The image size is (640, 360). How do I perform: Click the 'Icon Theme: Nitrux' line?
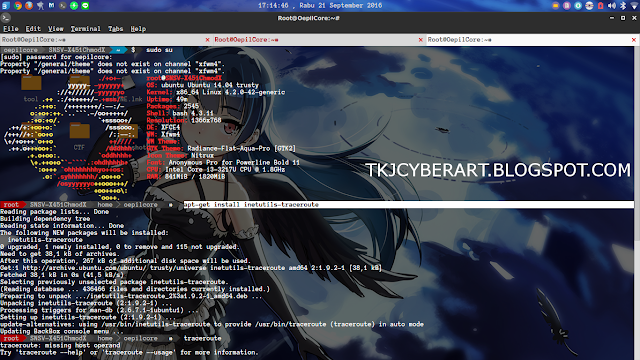(x=180, y=155)
